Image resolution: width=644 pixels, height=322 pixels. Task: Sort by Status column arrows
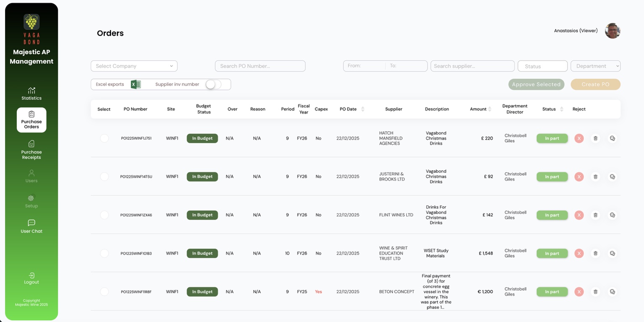561,109
